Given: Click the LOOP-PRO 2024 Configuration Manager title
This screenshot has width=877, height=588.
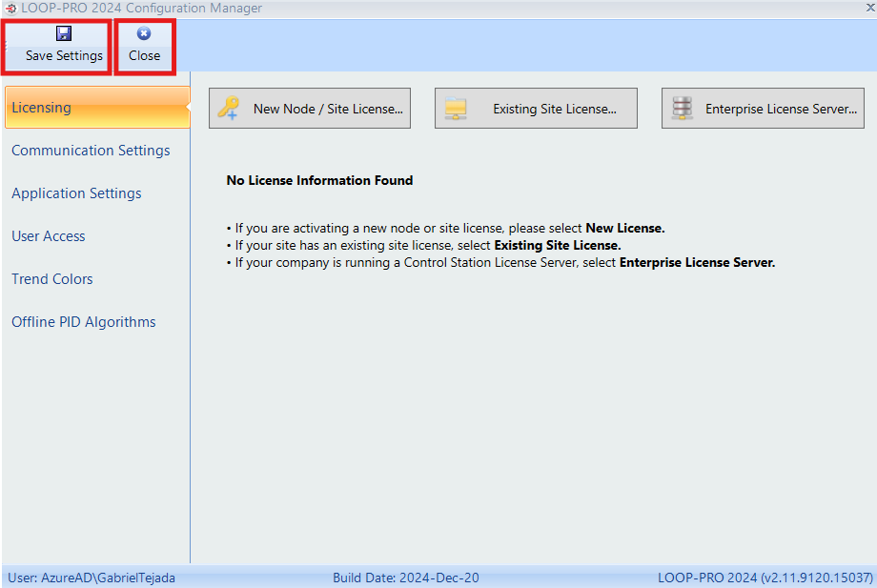Looking at the screenshot, I should (x=141, y=9).
